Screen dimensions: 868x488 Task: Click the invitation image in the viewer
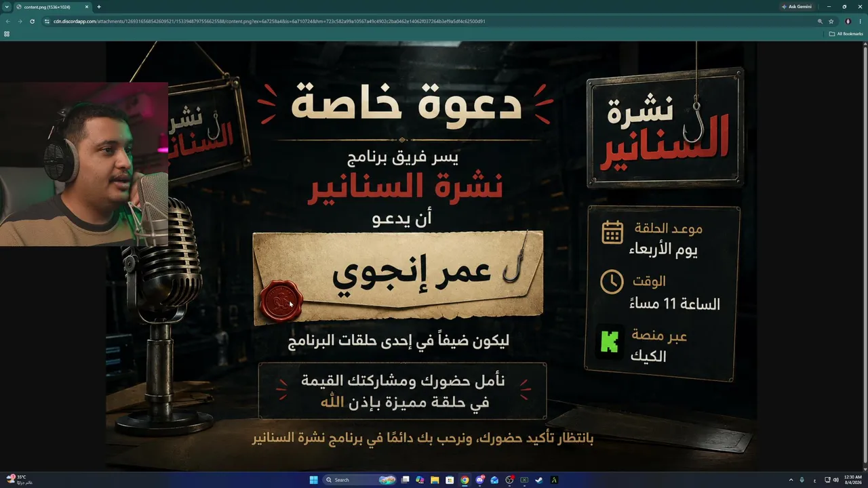[431, 256]
